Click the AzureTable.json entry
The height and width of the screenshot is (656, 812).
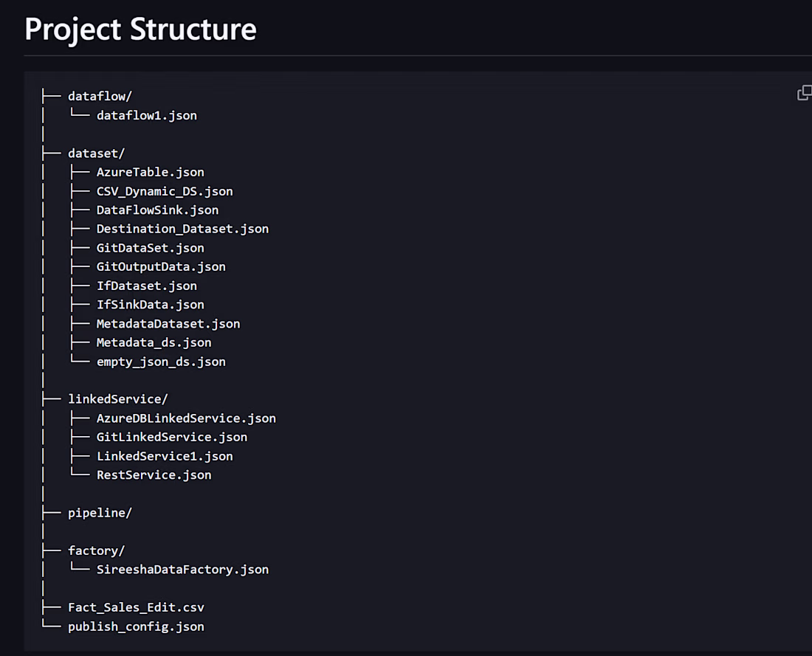click(150, 172)
